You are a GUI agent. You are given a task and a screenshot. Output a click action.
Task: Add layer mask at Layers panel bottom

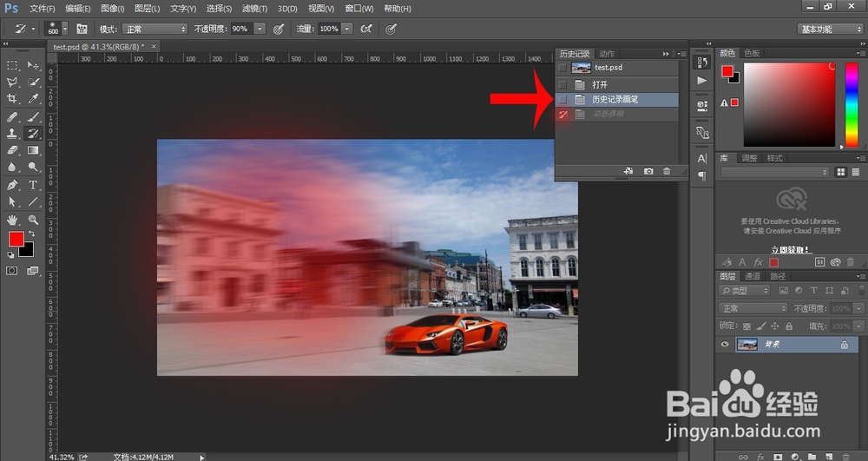click(778, 457)
